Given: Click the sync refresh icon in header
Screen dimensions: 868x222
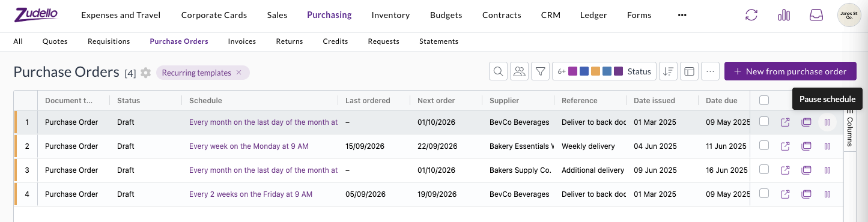Looking at the screenshot, I should (751, 15).
